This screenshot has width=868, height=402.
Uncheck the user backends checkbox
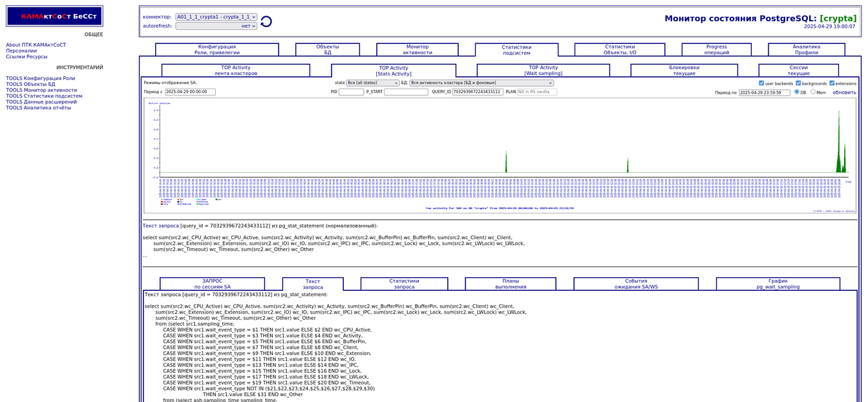(x=761, y=83)
